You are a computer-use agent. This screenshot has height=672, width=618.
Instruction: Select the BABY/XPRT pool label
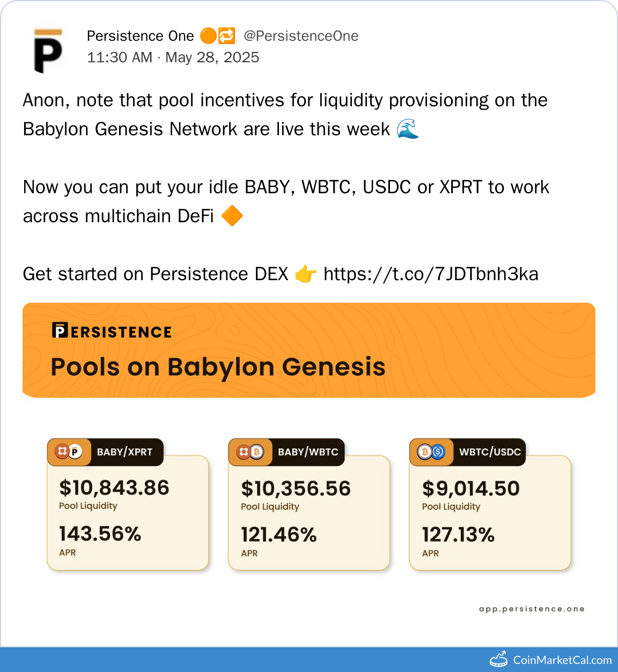[x=124, y=452]
